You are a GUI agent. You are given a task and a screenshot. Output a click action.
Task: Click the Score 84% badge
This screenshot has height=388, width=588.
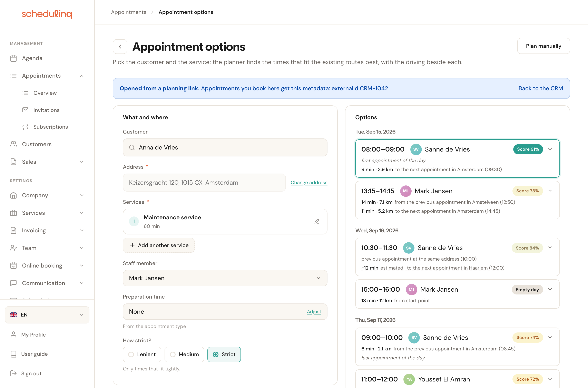527,248
